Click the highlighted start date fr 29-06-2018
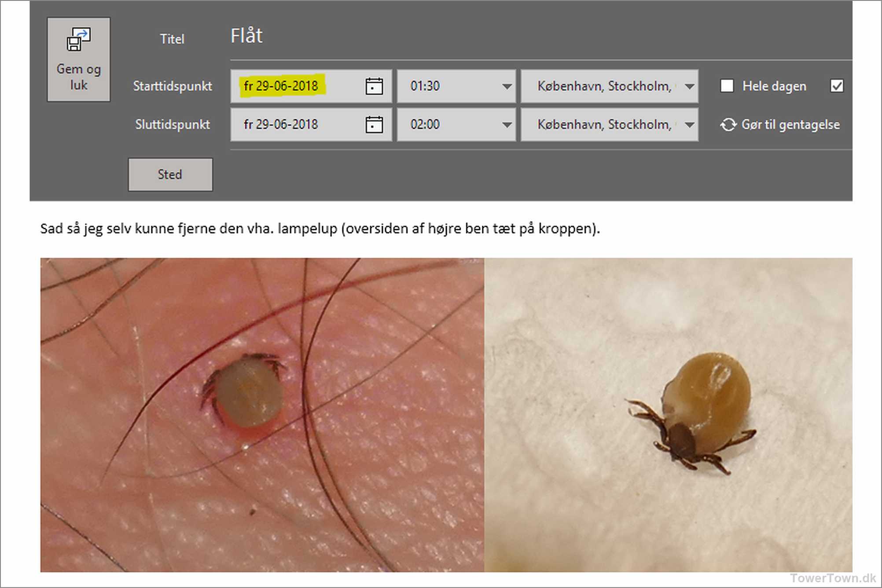The height and width of the screenshot is (588, 882). (281, 86)
